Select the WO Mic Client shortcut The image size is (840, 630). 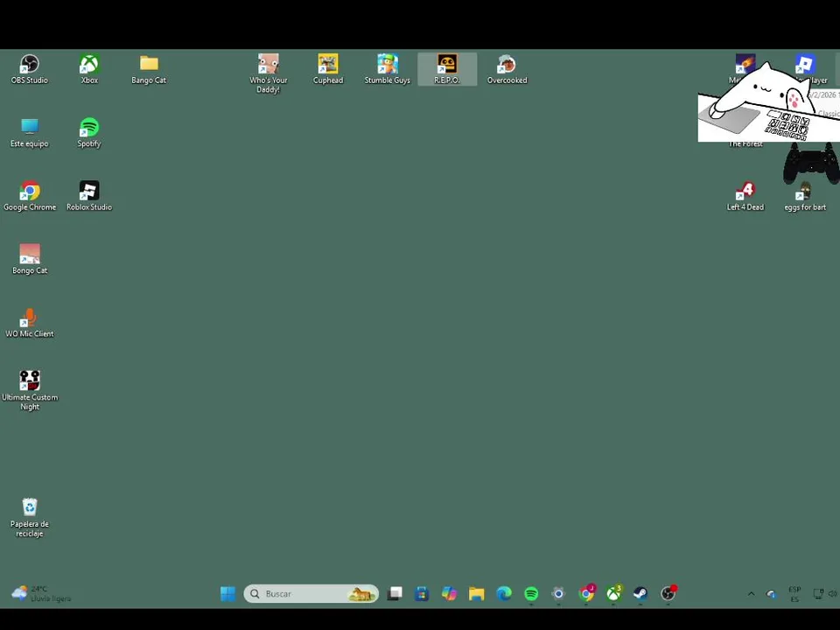(x=30, y=323)
